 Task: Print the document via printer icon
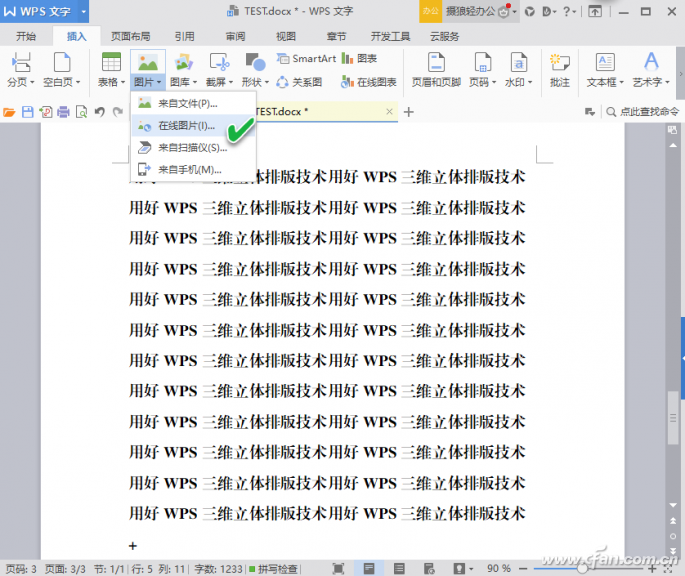63,112
